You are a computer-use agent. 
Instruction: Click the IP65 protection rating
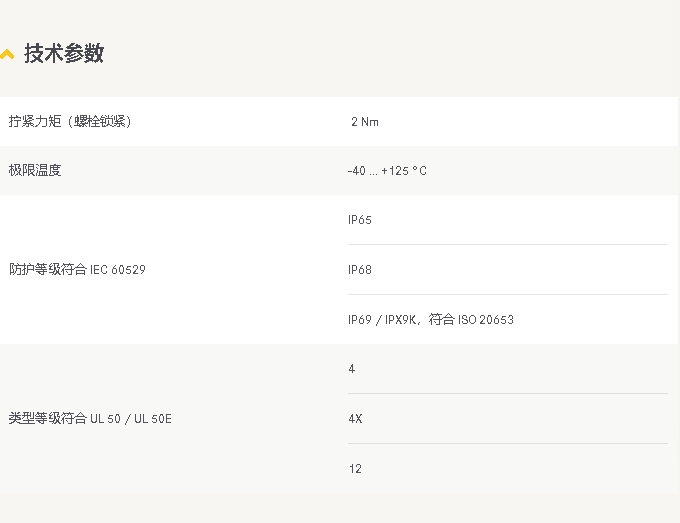(x=360, y=220)
